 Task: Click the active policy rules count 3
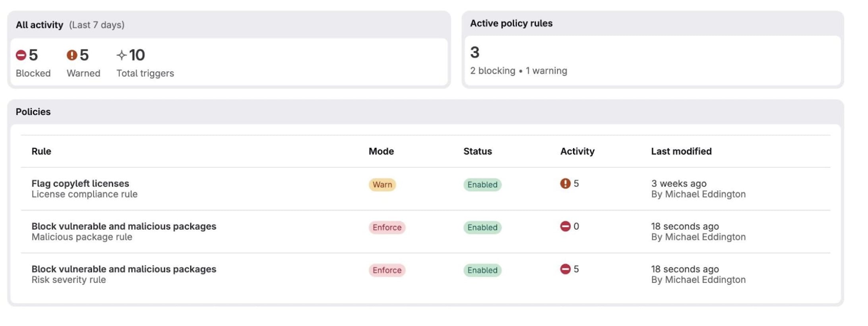click(475, 52)
